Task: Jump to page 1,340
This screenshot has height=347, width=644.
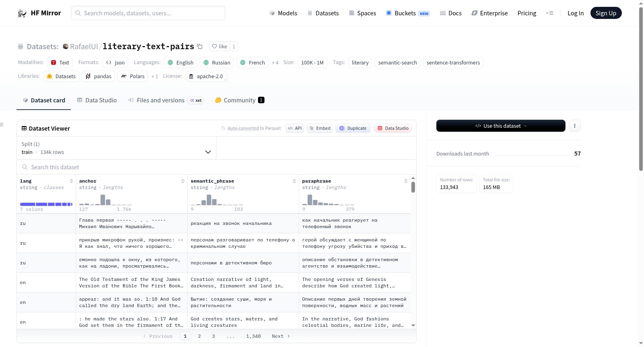Action: tap(254, 336)
